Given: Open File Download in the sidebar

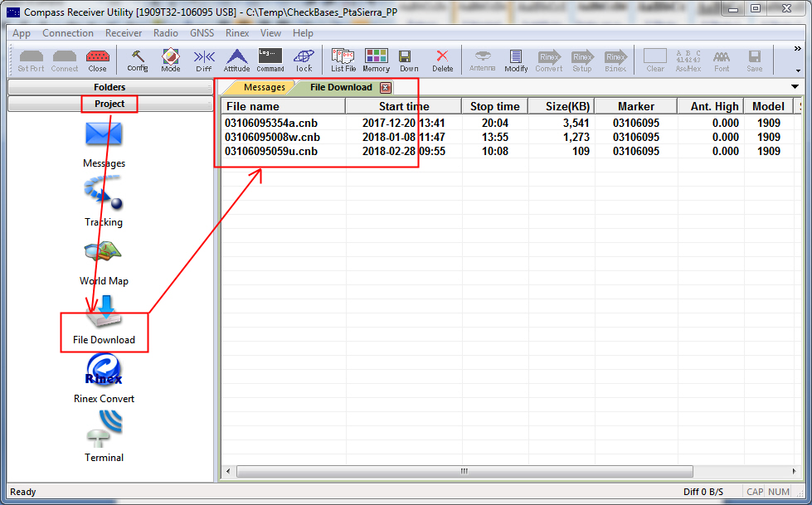Looking at the screenshot, I should point(104,320).
